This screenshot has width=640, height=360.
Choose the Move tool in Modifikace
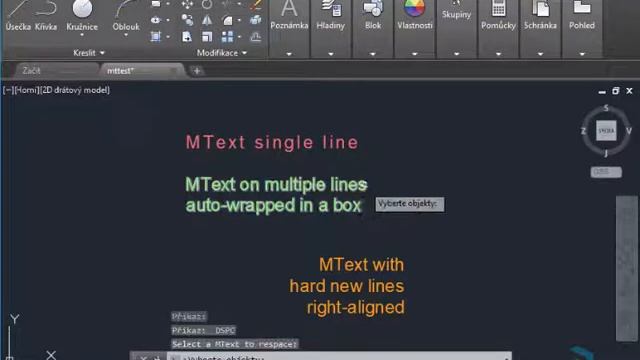[x=187, y=4]
